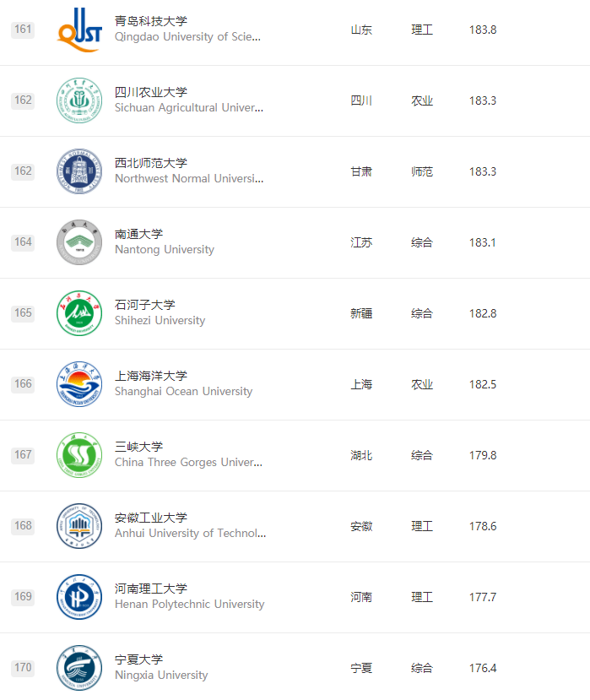Click the province cell 江苏
The image size is (590, 700).
pyautogui.click(x=361, y=243)
